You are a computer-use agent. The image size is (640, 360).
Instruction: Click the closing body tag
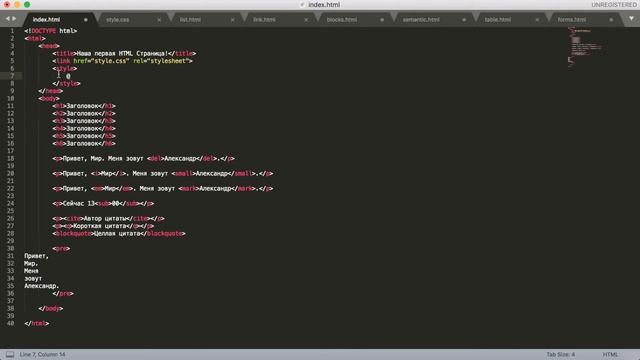[51, 309]
